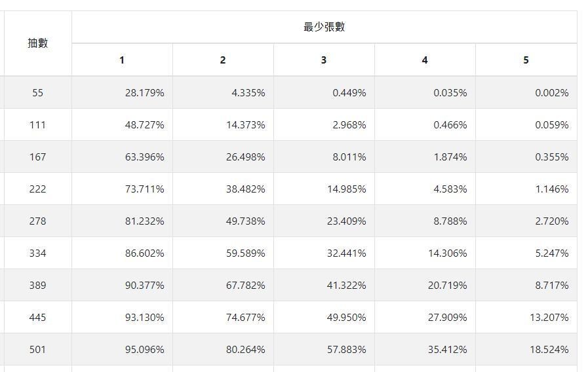Select the 389 draws row label
588x372 pixels.
pyautogui.click(x=37, y=286)
